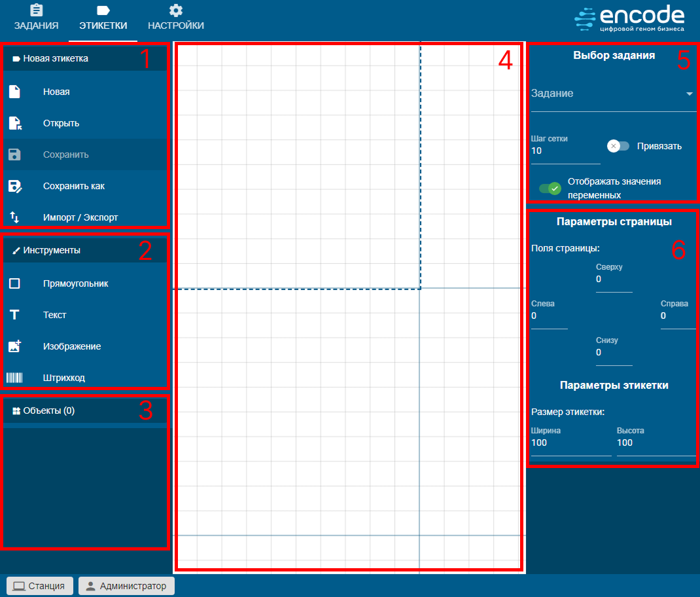Click the Сверху page margin field

[x=613, y=280]
